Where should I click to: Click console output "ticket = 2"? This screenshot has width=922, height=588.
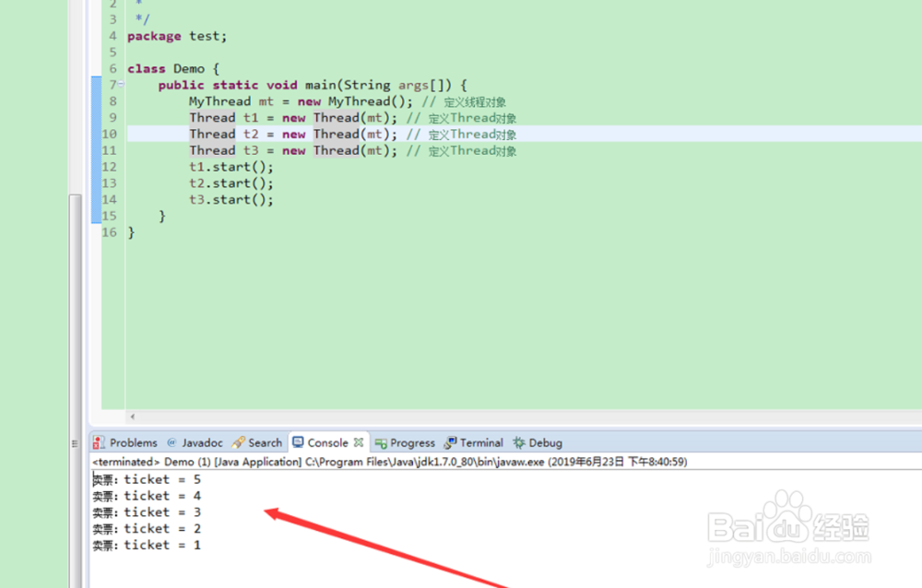[162, 529]
